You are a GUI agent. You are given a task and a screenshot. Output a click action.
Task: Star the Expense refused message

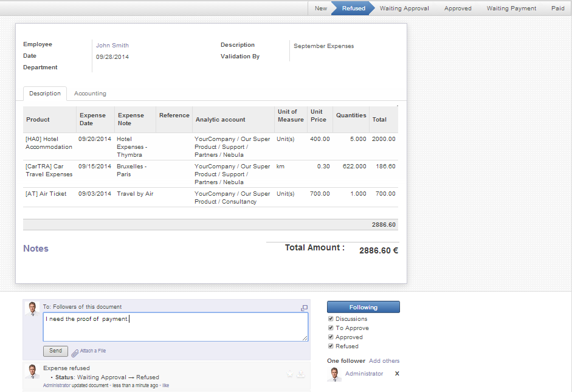click(290, 374)
